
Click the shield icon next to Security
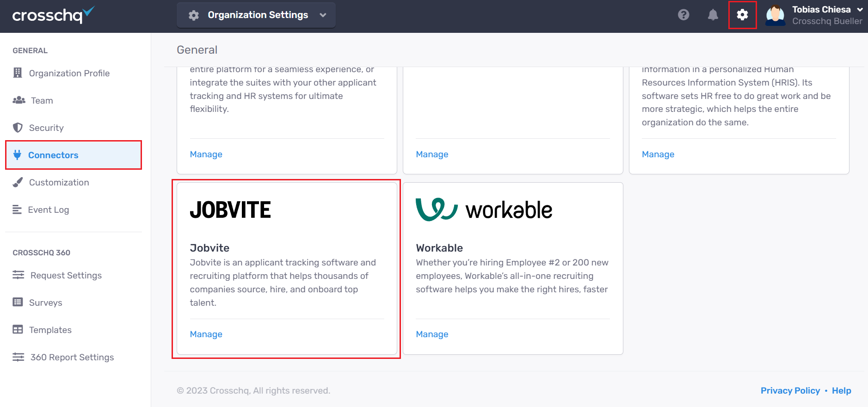coord(18,127)
